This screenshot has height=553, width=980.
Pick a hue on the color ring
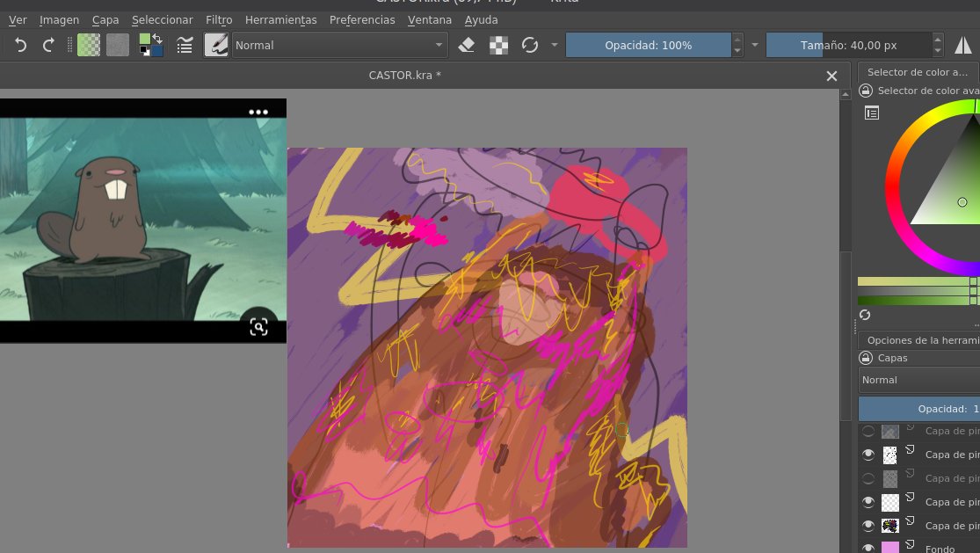point(892,187)
